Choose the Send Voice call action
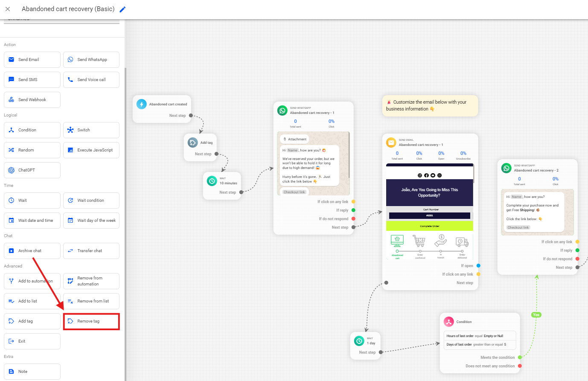Image resolution: width=588 pixels, height=381 pixels. 91,80
